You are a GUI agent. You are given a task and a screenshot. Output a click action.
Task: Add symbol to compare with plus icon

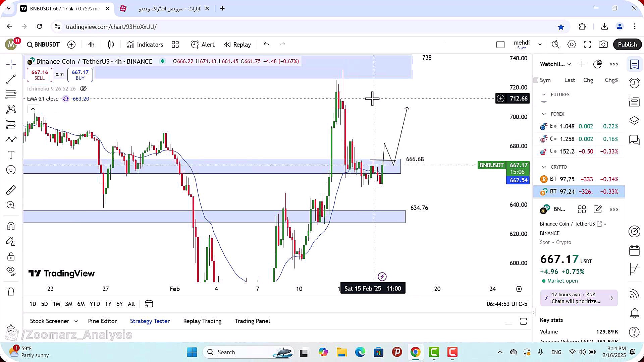tap(71, 45)
